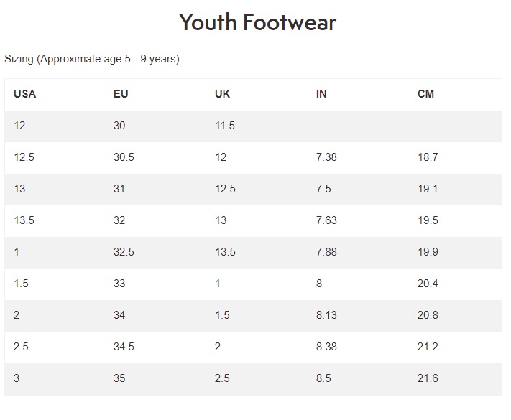Click EU size 31 cell
This screenshot has width=511, height=420.
pyautogui.click(x=119, y=189)
